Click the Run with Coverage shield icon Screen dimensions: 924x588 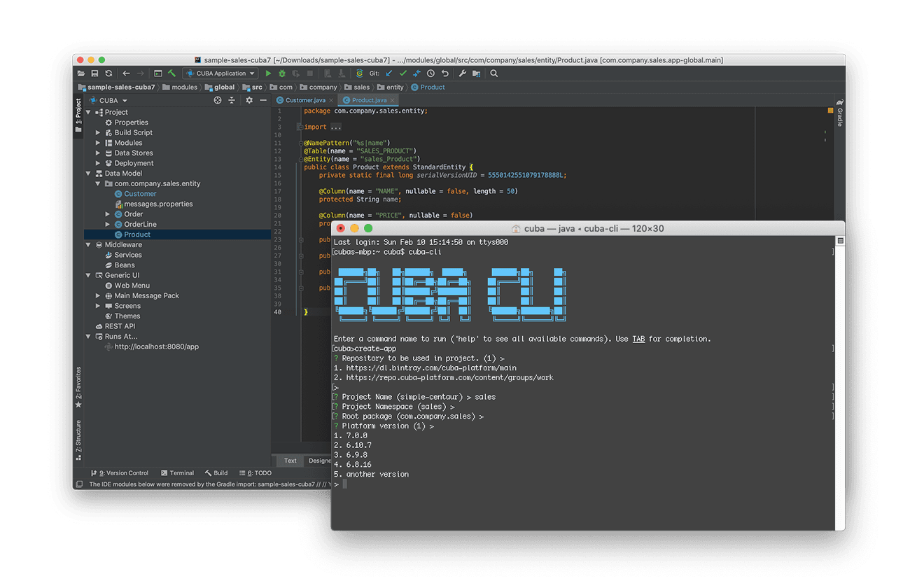(x=296, y=73)
